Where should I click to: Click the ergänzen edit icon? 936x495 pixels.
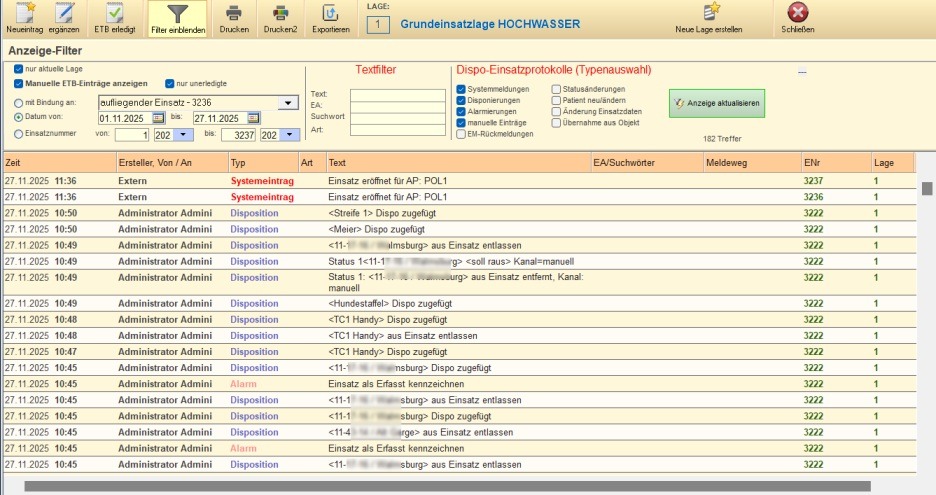[65, 14]
